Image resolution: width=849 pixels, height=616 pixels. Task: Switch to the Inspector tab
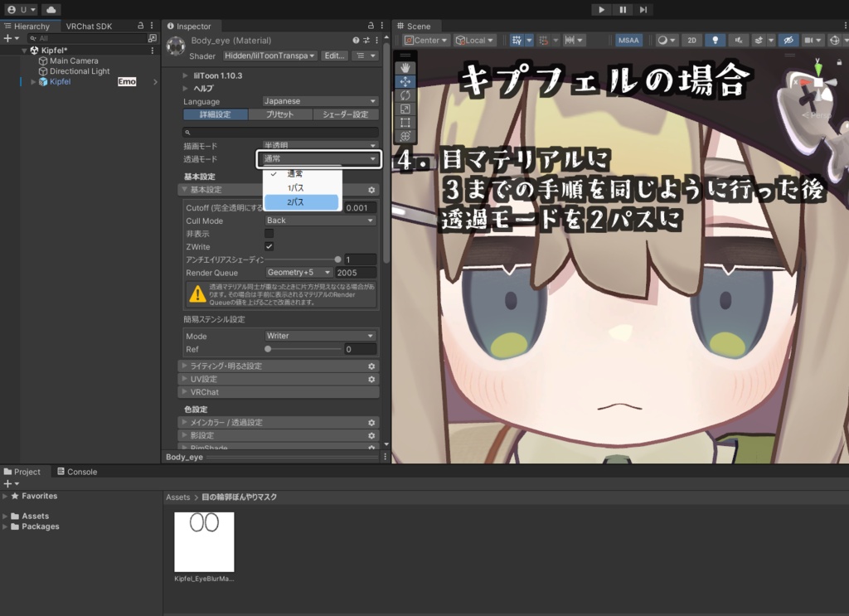(189, 26)
